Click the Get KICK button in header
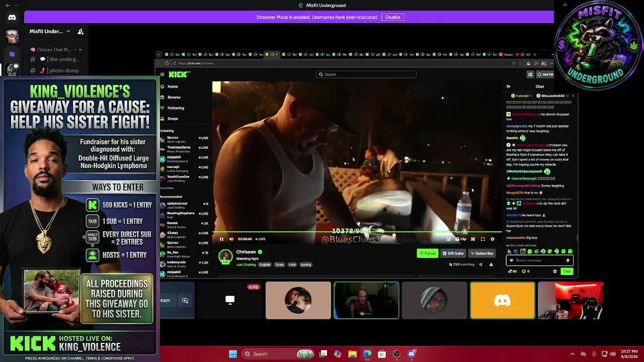The image size is (644, 362). click(545, 74)
